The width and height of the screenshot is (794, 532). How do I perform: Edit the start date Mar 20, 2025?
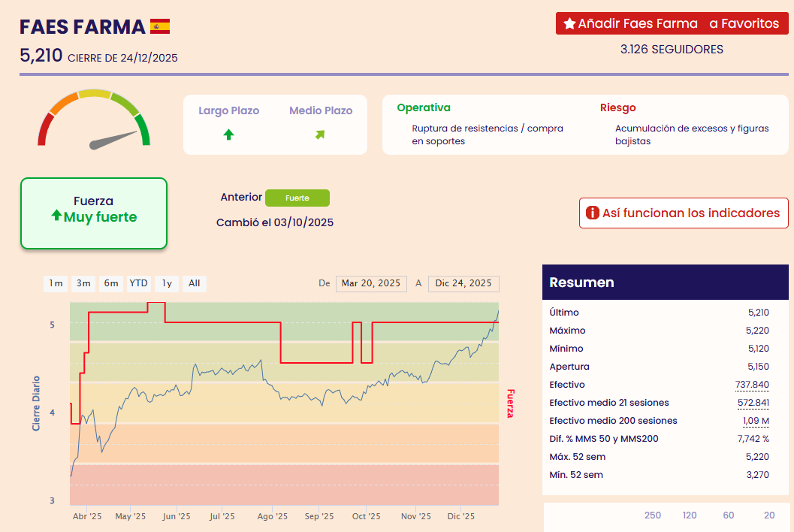tap(371, 283)
